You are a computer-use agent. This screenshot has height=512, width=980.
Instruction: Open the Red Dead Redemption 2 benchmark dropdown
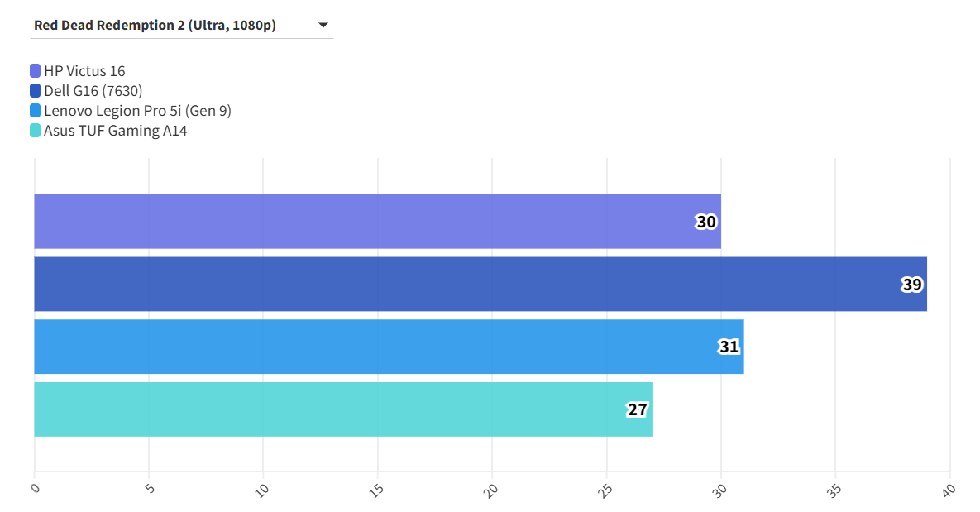click(x=155, y=26)
